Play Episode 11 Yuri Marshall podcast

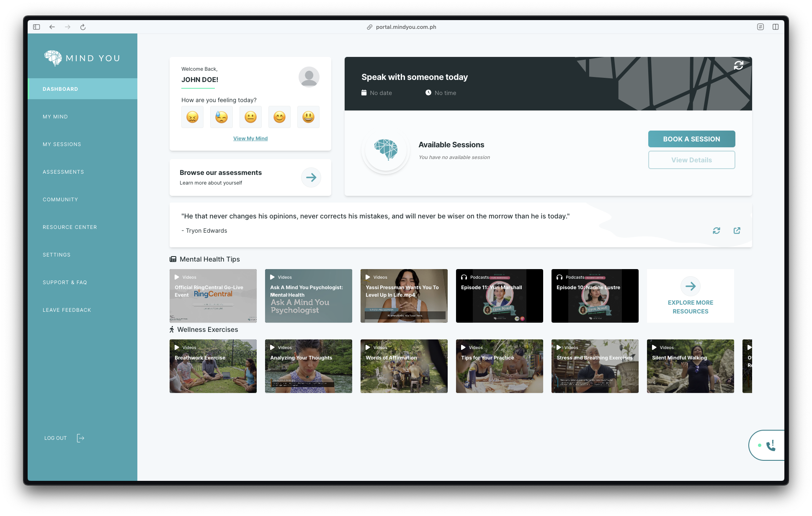coord(499,296)
